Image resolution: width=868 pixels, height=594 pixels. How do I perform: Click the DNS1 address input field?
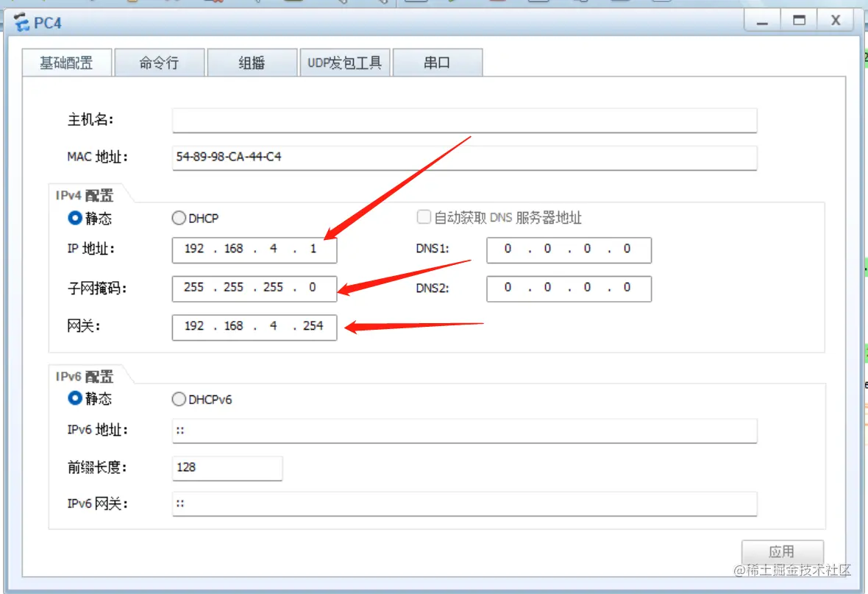569,250
